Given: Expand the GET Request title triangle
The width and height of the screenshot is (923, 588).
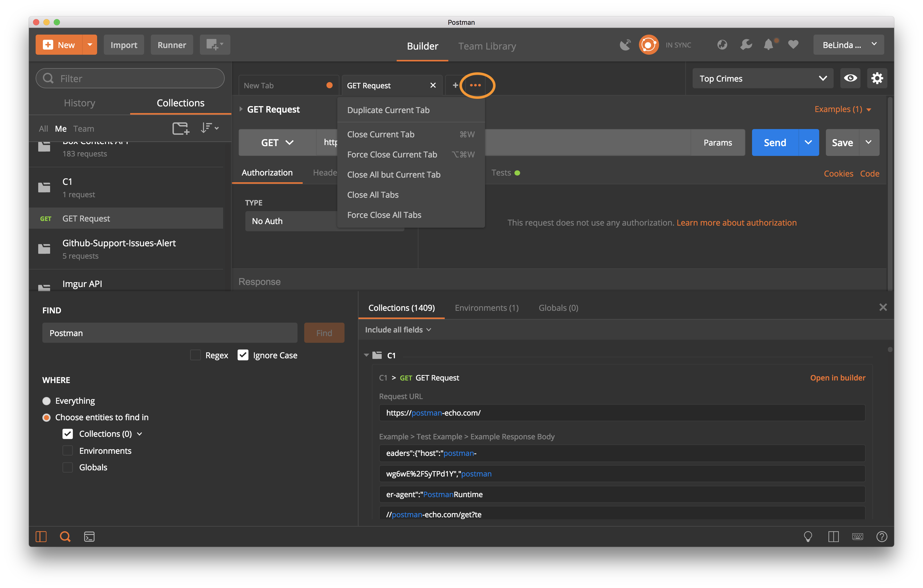Looking at the screenshot, I should point(241,109).
